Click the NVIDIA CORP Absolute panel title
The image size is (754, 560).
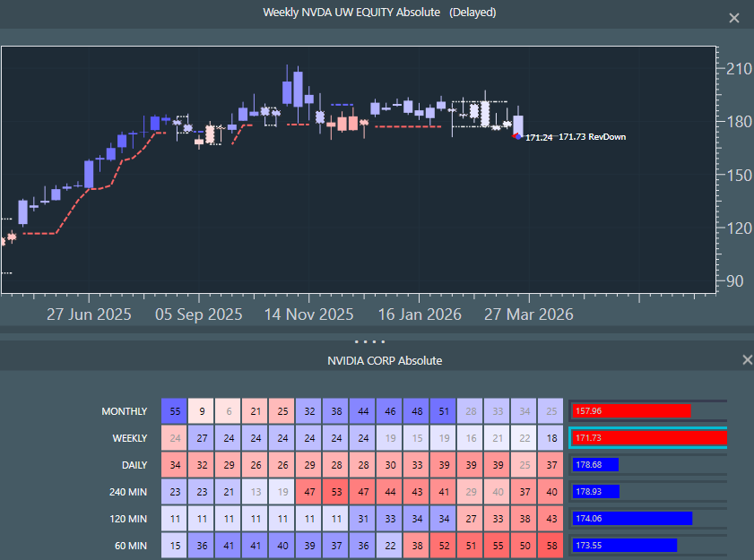[x=385, y=360]
